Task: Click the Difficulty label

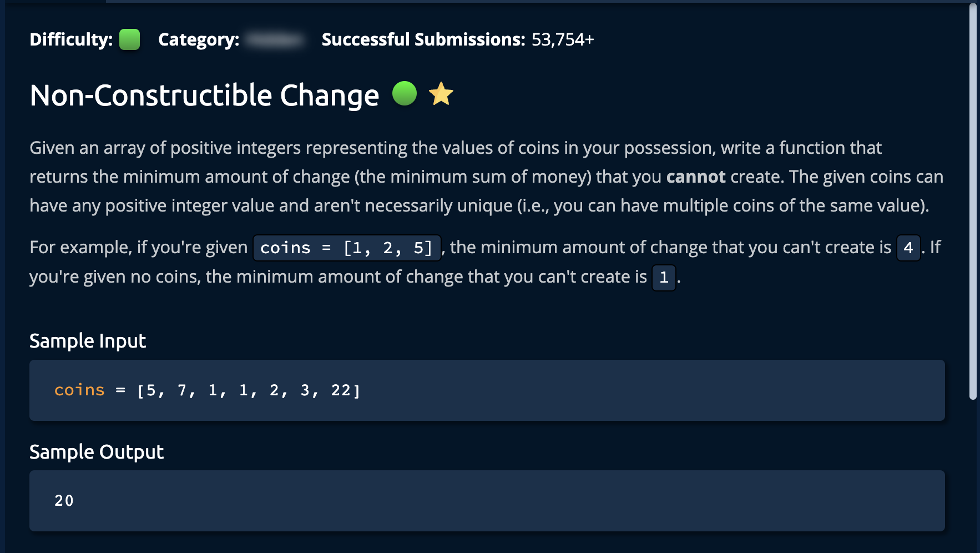Action: 71,39
